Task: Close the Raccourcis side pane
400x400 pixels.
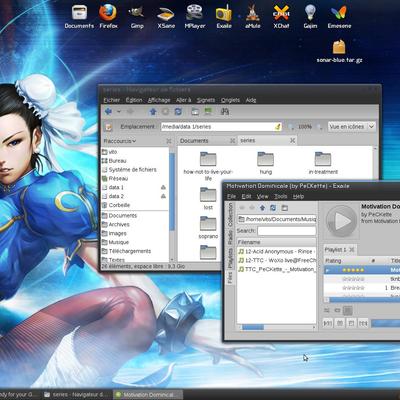Action: [x=169, y=141]
